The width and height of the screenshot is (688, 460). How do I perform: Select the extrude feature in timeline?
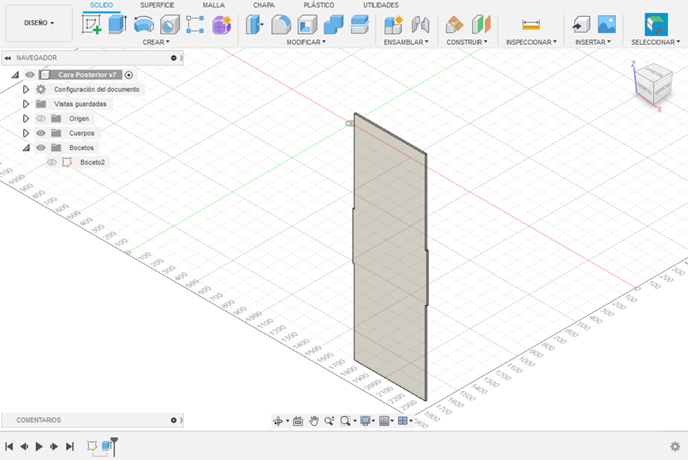click(106, 446)
